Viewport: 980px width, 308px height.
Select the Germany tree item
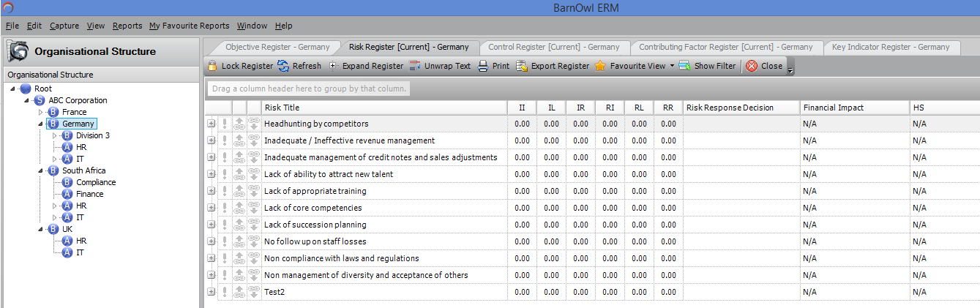pyautogui.click(x=78, y=124)
